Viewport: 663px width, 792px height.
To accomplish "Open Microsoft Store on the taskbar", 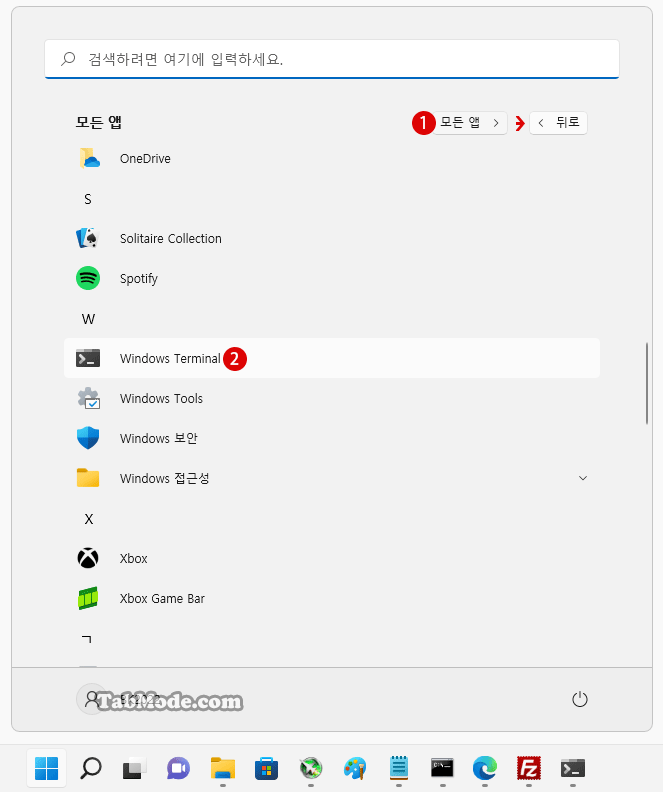I will click(267, 768).
